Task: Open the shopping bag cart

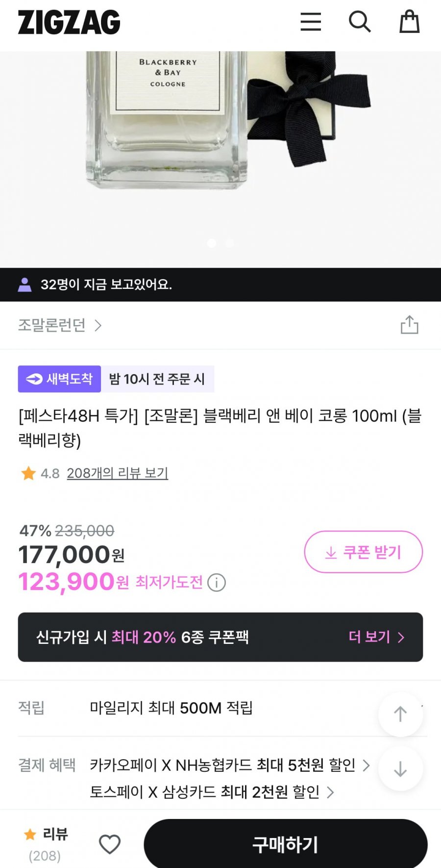Action: pyautogui.click(x=409, y=22)
